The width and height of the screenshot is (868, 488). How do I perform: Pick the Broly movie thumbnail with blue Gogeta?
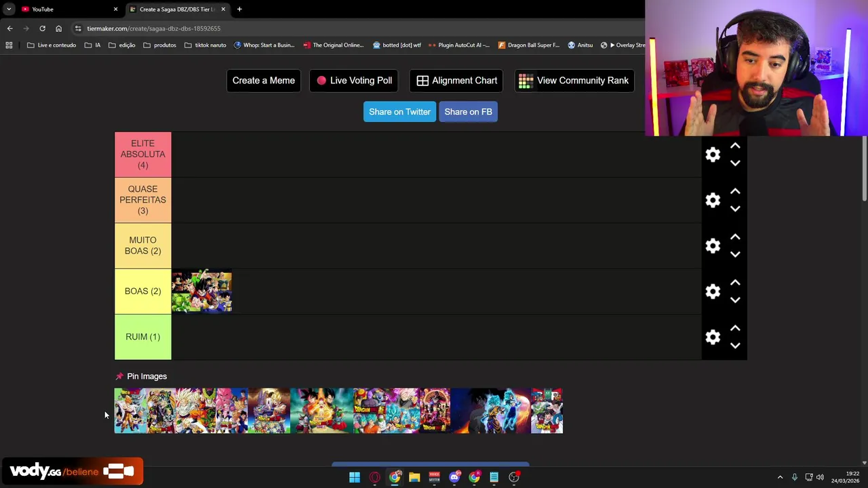tap(490, 411)
